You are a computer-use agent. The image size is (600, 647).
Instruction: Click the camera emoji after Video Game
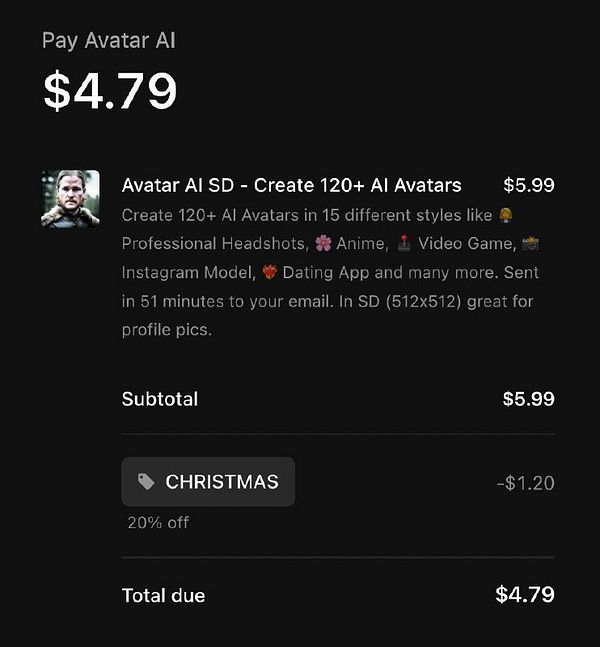[x=530, y=243]
